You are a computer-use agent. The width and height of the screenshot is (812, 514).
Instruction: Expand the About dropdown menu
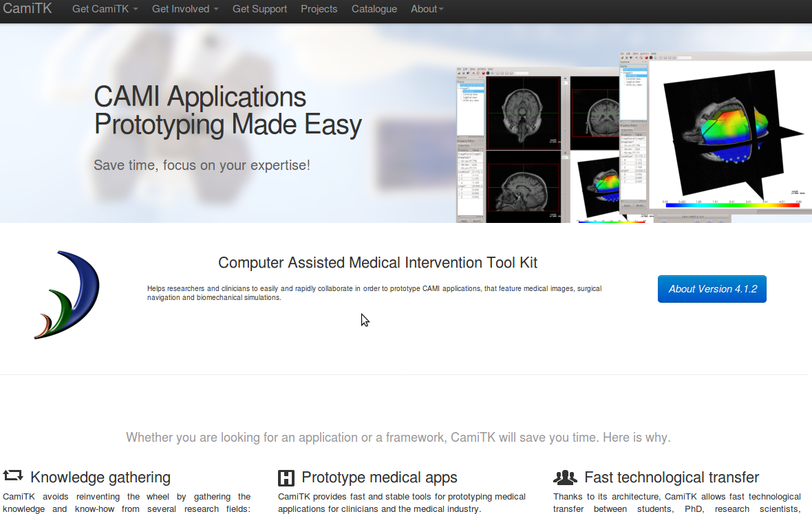[x=427, y=9]
